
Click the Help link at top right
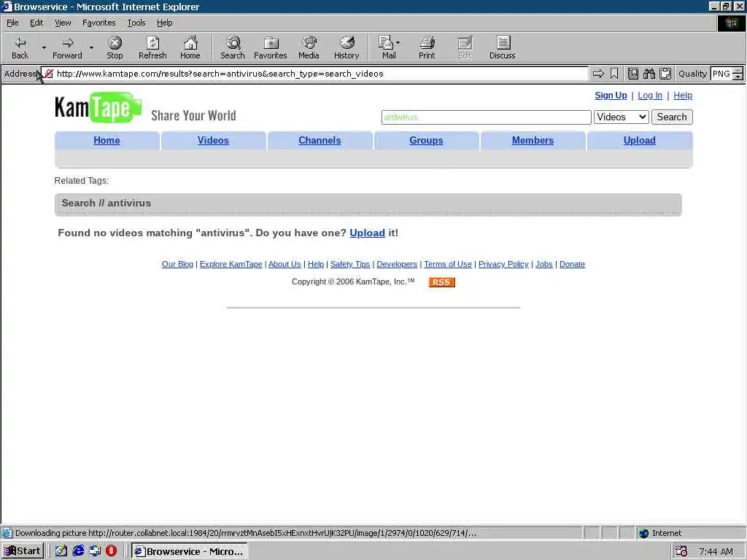coord(683,96)
